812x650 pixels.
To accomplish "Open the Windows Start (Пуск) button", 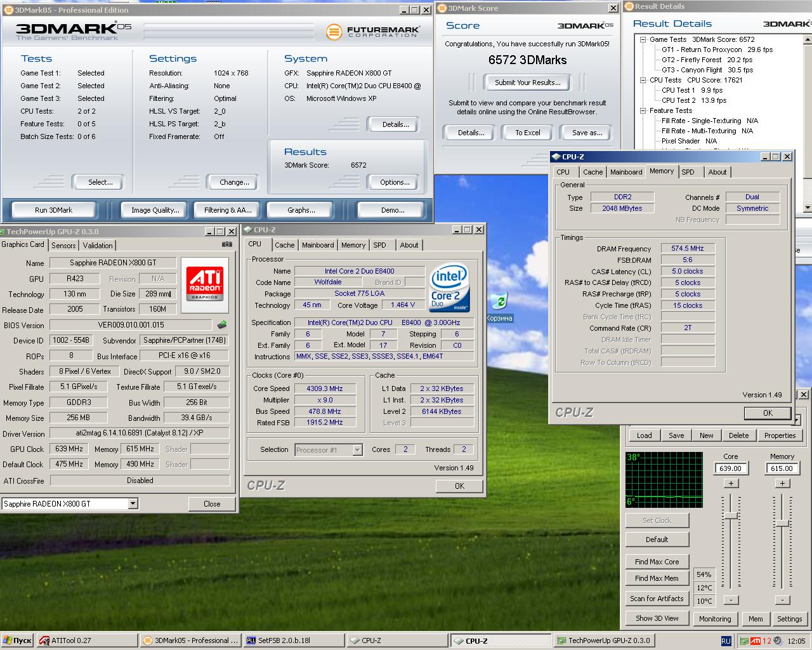I will click(17, 640).
